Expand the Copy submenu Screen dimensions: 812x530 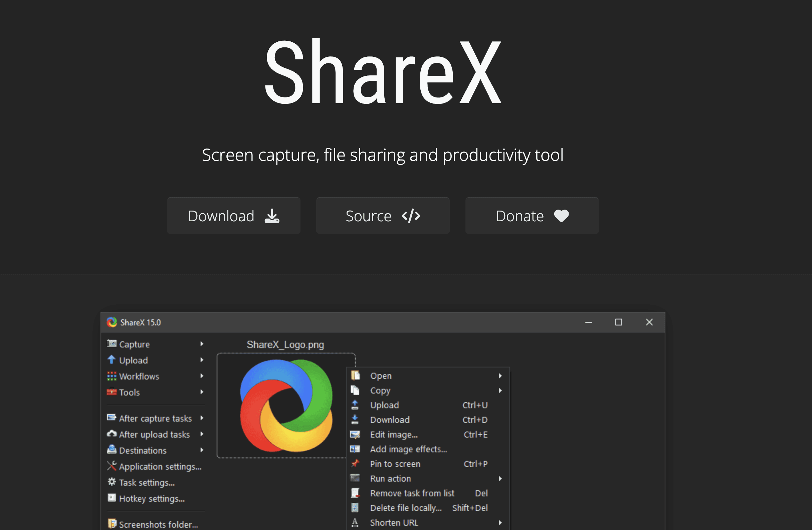pos(500,390)
